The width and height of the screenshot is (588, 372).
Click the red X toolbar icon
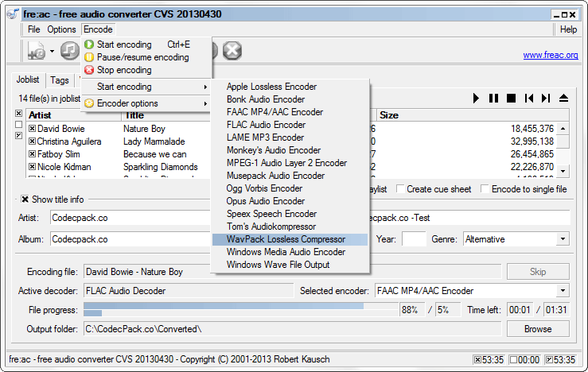[x=232, y=52]
